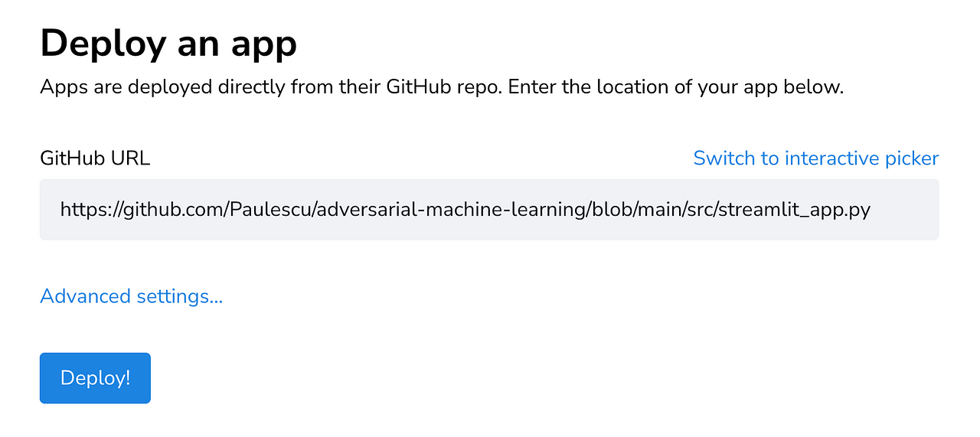
Task: Place cursor in the repository URL box
Action: click(488, 210)
